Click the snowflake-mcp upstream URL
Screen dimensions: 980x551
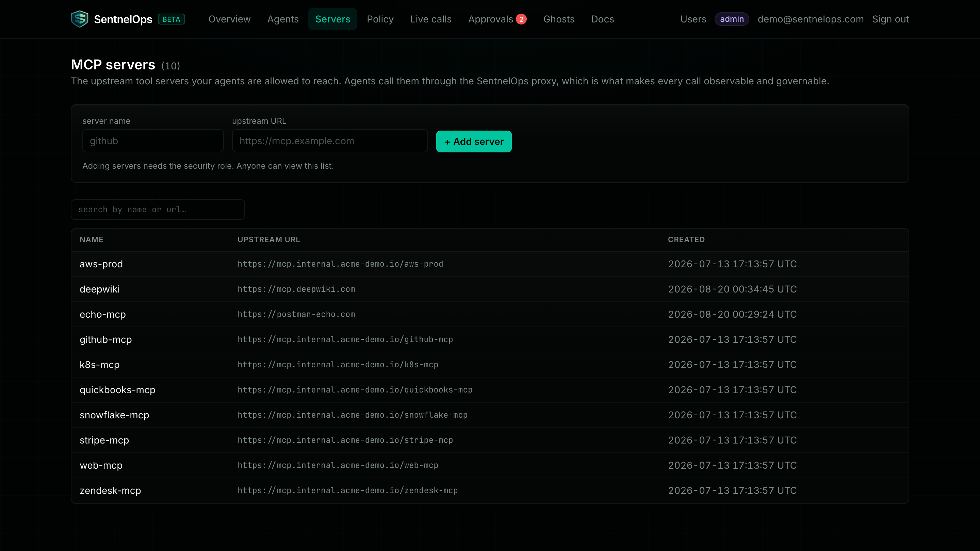pyautogui.click(x=352, y=415)
